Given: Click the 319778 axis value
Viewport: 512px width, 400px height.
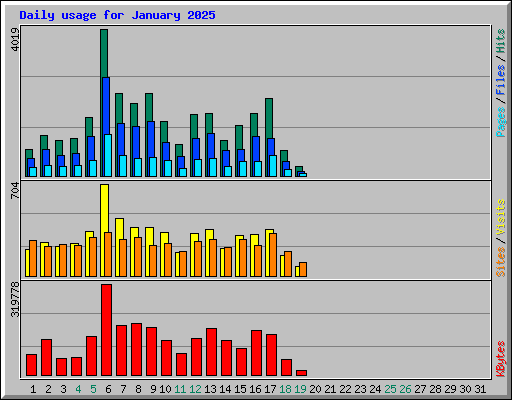Looking at the screenshot, I should coord(15,299).
